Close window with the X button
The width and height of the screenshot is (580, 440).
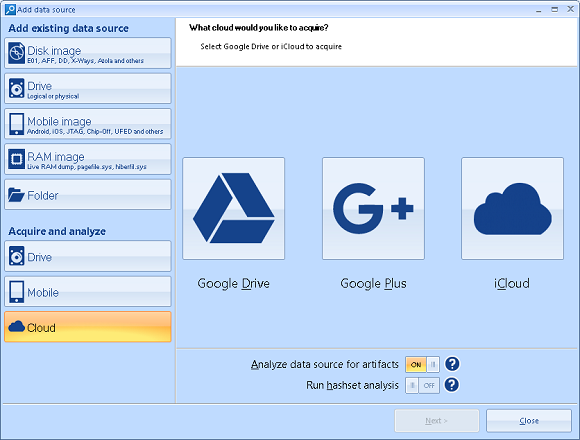point(571,9)
